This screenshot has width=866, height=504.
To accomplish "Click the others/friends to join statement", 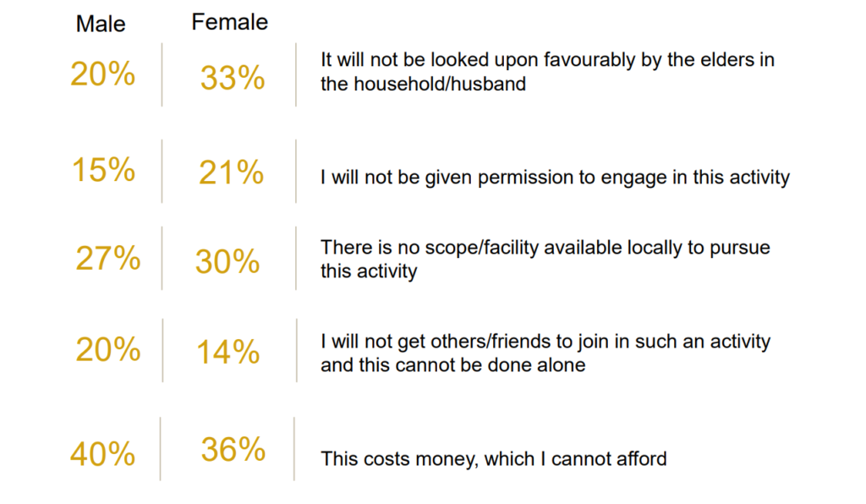I will [x=545, y=353].
